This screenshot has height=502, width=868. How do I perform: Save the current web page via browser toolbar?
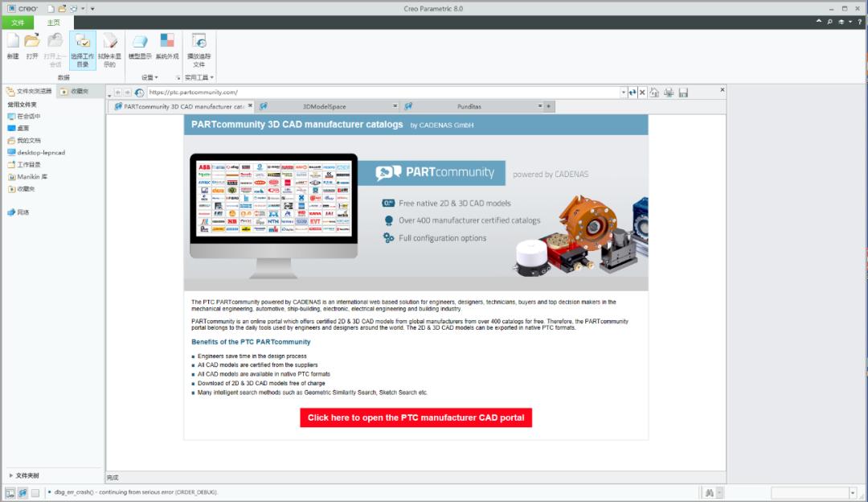(683, 91)
